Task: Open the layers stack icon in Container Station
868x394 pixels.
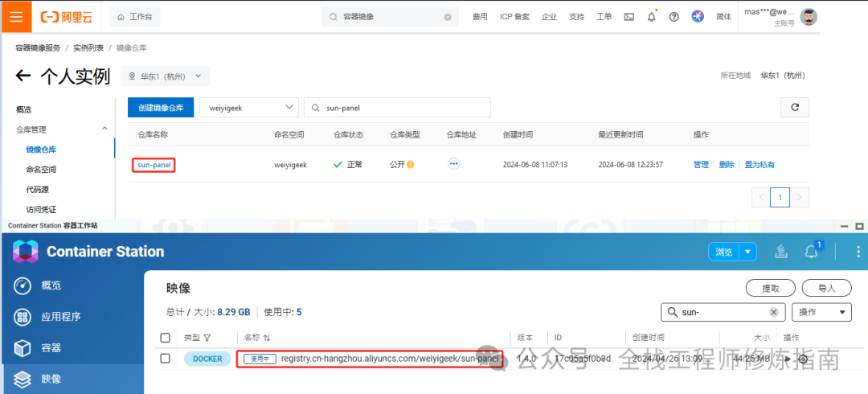Action: pyautogui.click(x=781, y=252)
